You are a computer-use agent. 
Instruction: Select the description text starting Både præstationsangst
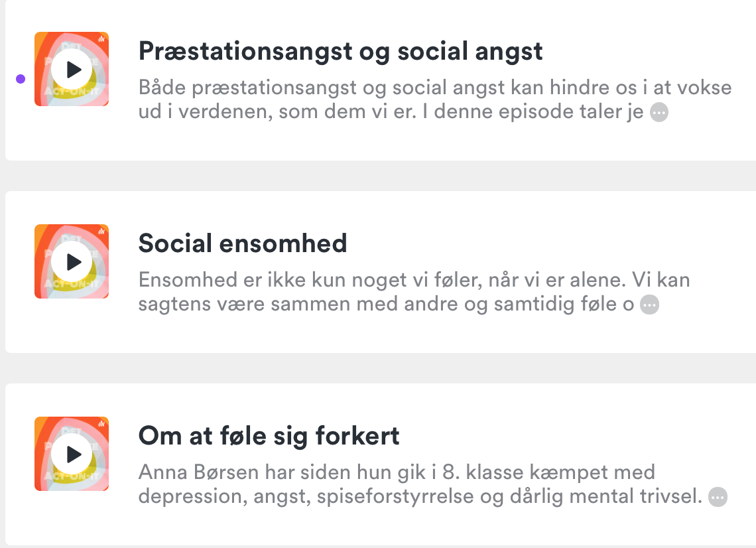click(435, 100)
